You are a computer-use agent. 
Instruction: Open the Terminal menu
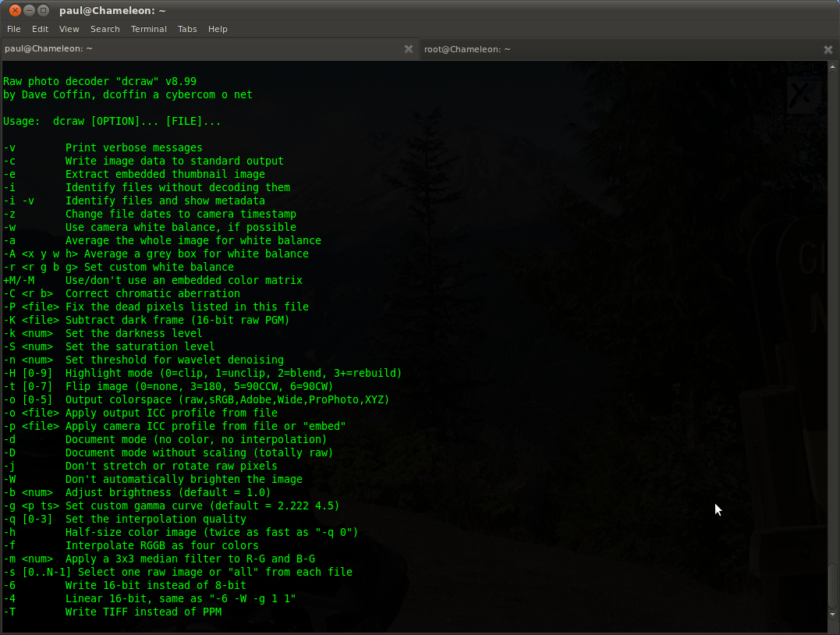tap(149, 29)
